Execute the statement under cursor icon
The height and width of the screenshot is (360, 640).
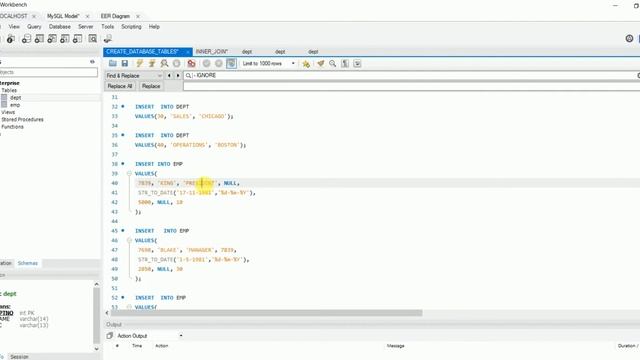(x=152, y=63)
